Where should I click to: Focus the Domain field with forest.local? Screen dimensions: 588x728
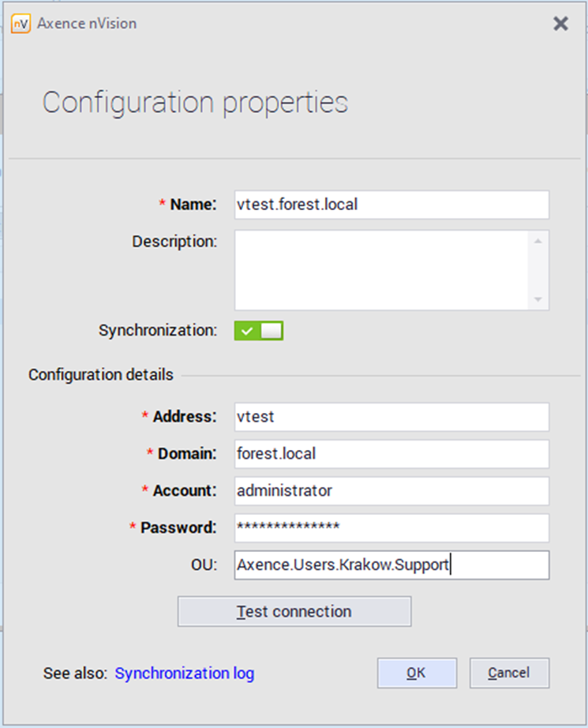click(x=391, y=454)
